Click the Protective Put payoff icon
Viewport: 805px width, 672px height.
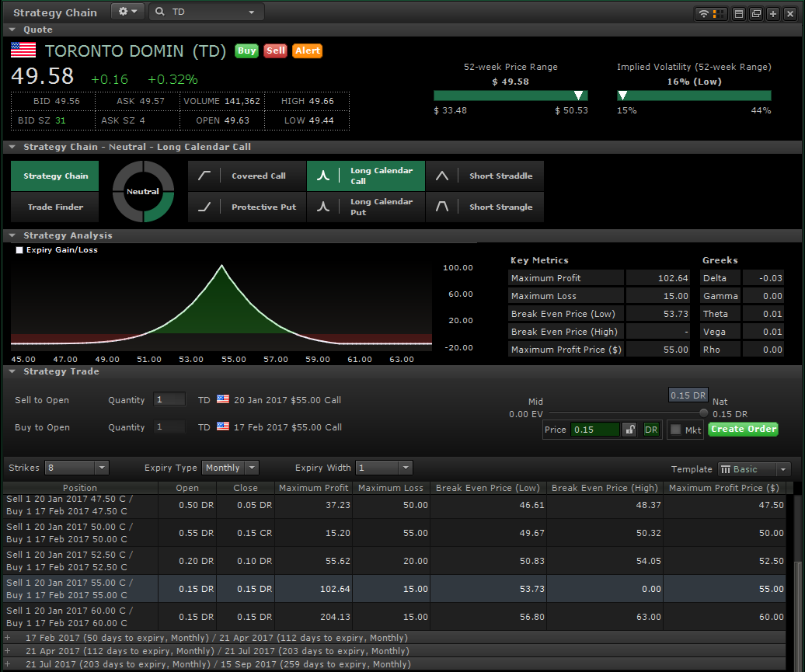click(x=204, y=207)
